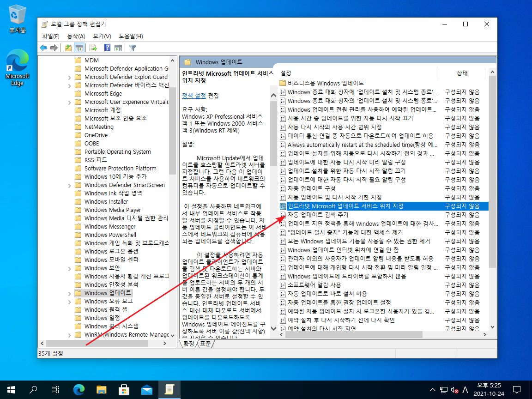532x399 pixels.
Task: Expand the Microsoft Defender 바이러스 백신 node
Action: [70, 85]
